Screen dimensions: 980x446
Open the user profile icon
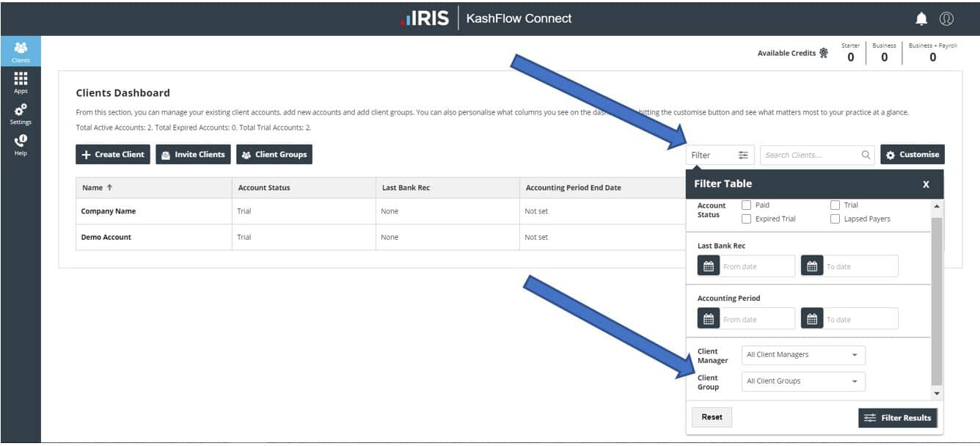[x=946, y=18]
